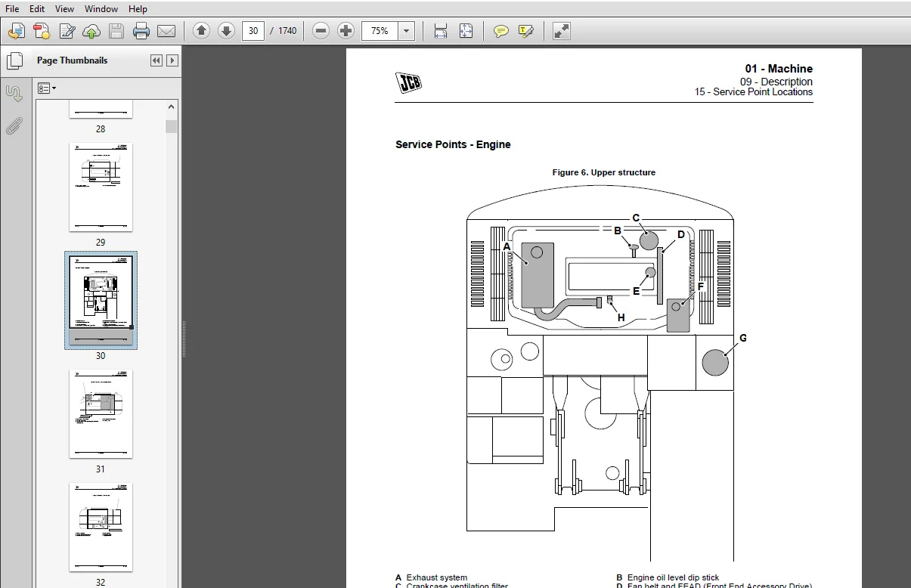Open the Signatures panel icon

[x=14, y=93]
